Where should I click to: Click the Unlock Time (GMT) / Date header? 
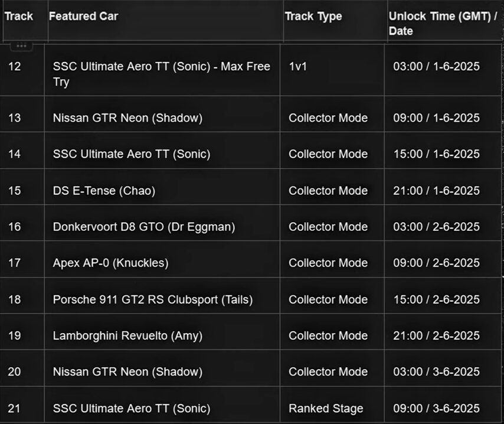pyautogui.click(x=445, y=21)
